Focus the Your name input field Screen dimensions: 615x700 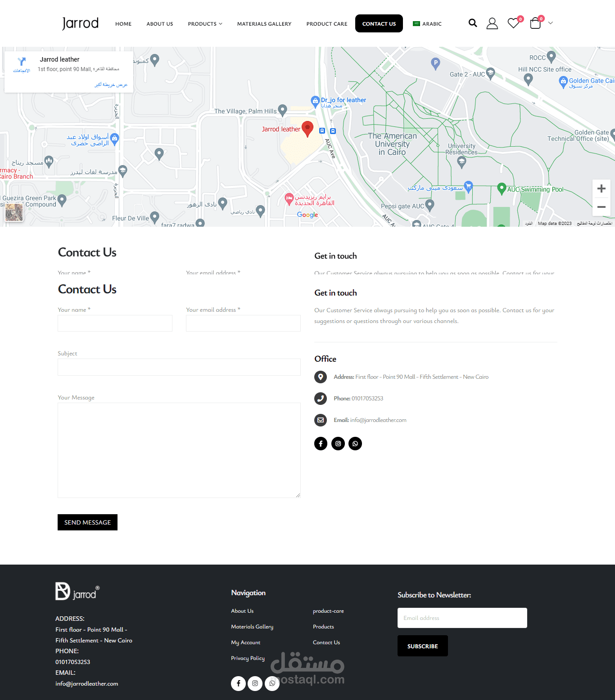(x=115, y=323)
